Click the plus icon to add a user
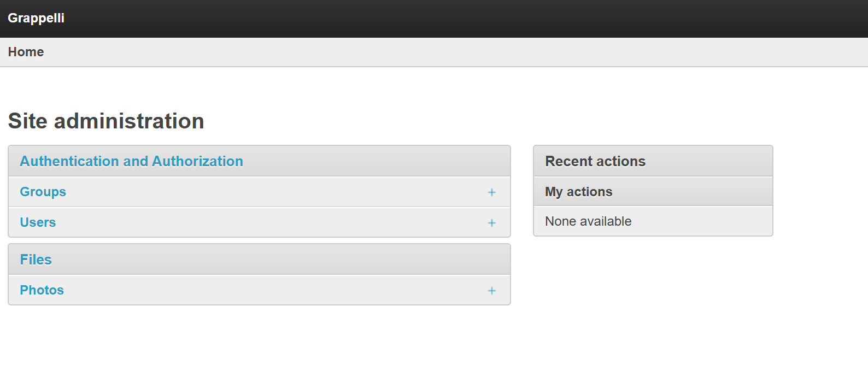This screenshot has width=868, height=365. pos(491,223)
